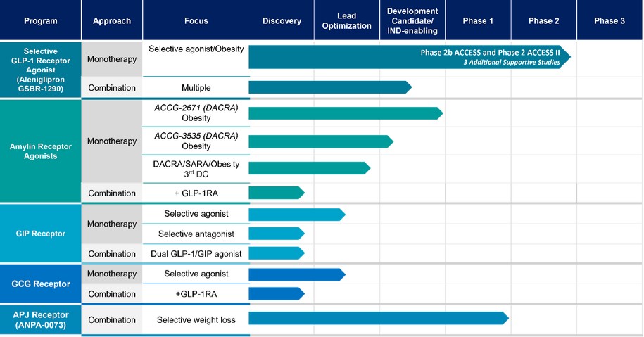Click the Selective antagonist focus cell

pos(196,234)
